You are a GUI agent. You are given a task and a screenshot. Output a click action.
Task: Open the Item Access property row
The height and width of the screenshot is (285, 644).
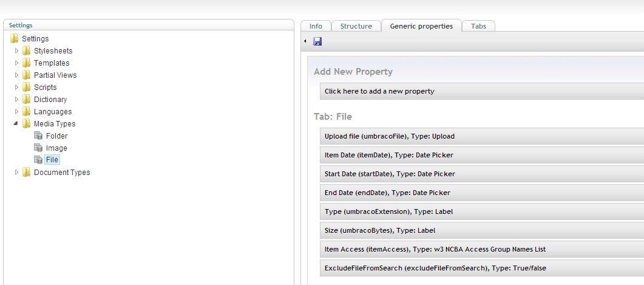(482, 249)
